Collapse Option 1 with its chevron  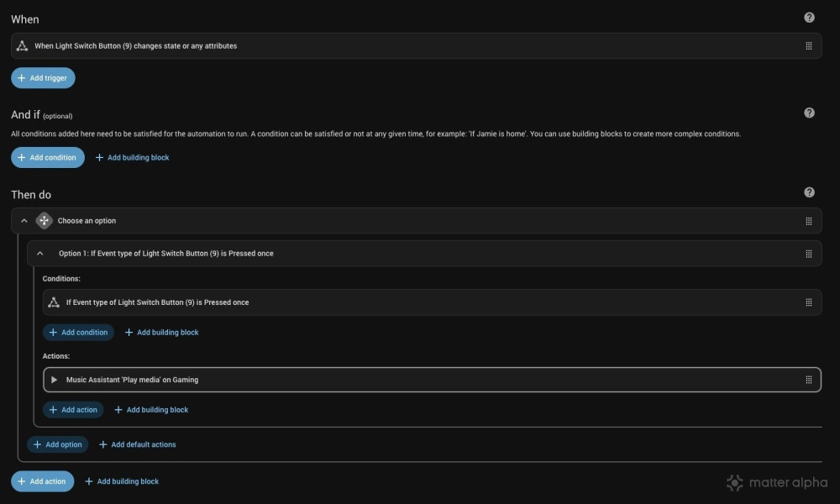pos(39,253)
